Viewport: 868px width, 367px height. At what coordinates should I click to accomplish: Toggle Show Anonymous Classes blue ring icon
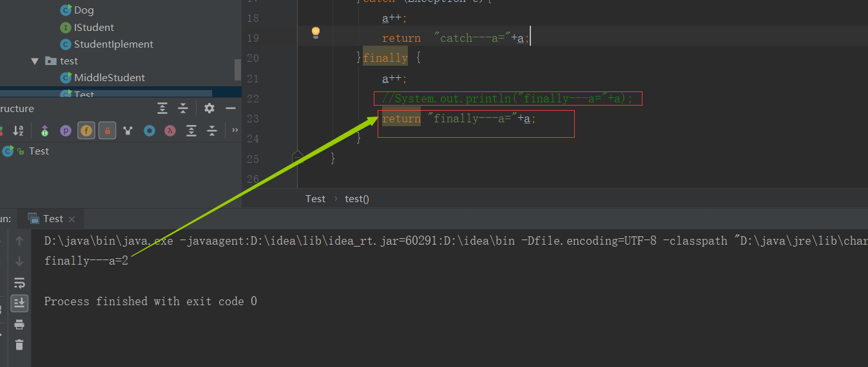tap(149, 131)
